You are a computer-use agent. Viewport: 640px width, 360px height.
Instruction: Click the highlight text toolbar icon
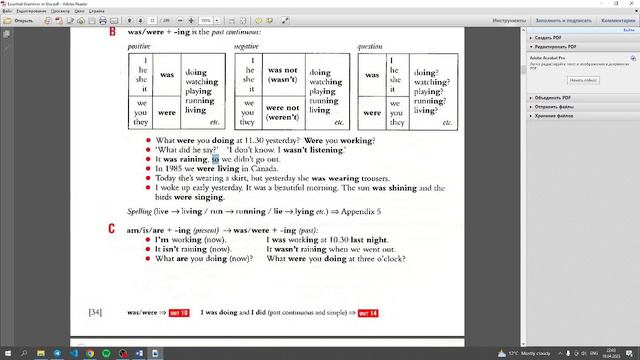coord(269,20)
